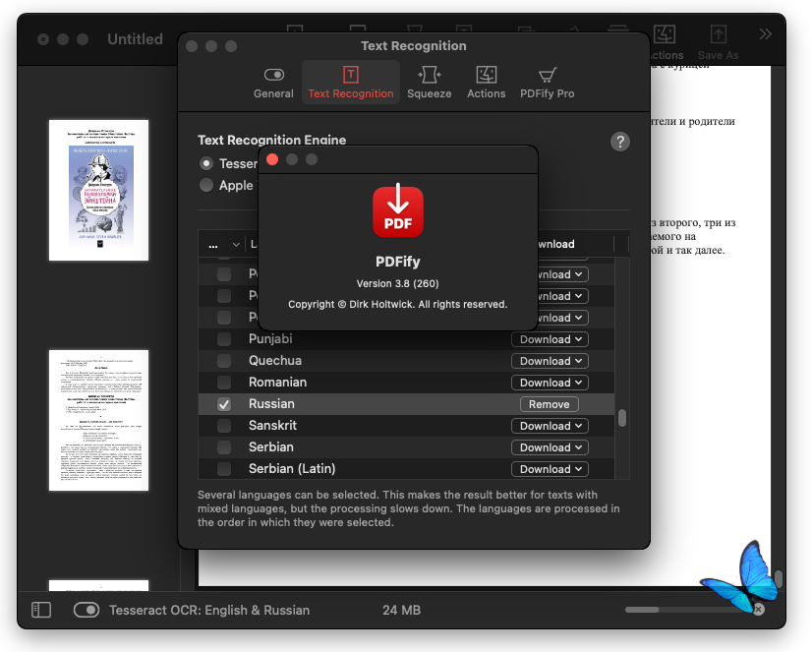Click Actions in the main window toolbar
The width and height of the screenshot is (812, 652).
pos(665,43)
